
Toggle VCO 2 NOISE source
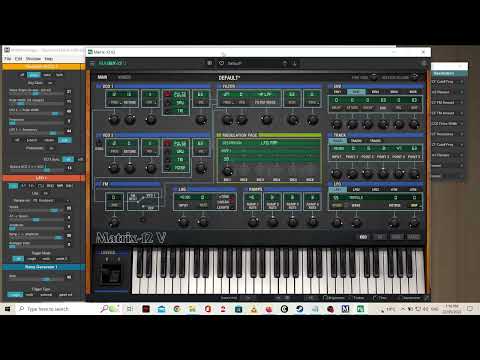pos(176,168)
